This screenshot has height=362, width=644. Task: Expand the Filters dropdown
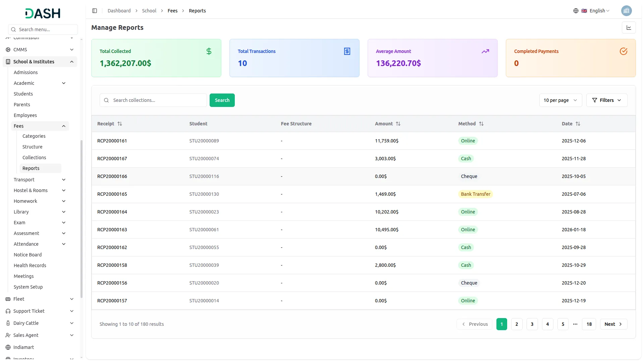click(x=606, y=100)
